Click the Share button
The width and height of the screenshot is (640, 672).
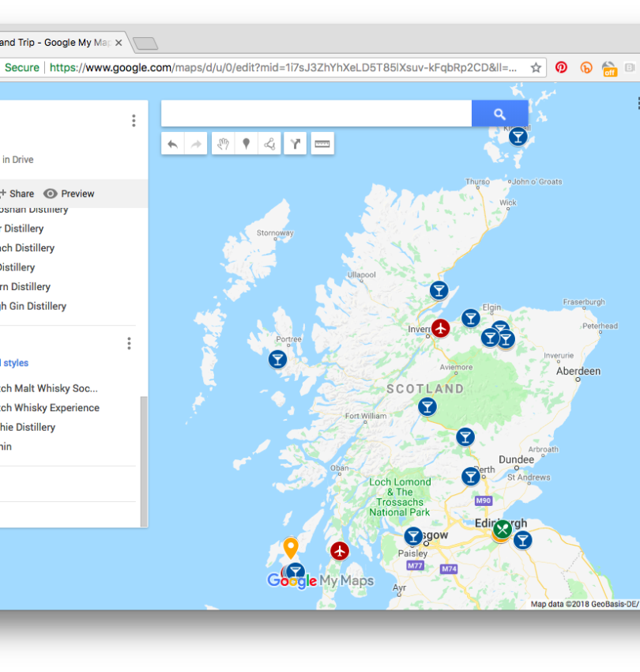[x=17, y=194]
